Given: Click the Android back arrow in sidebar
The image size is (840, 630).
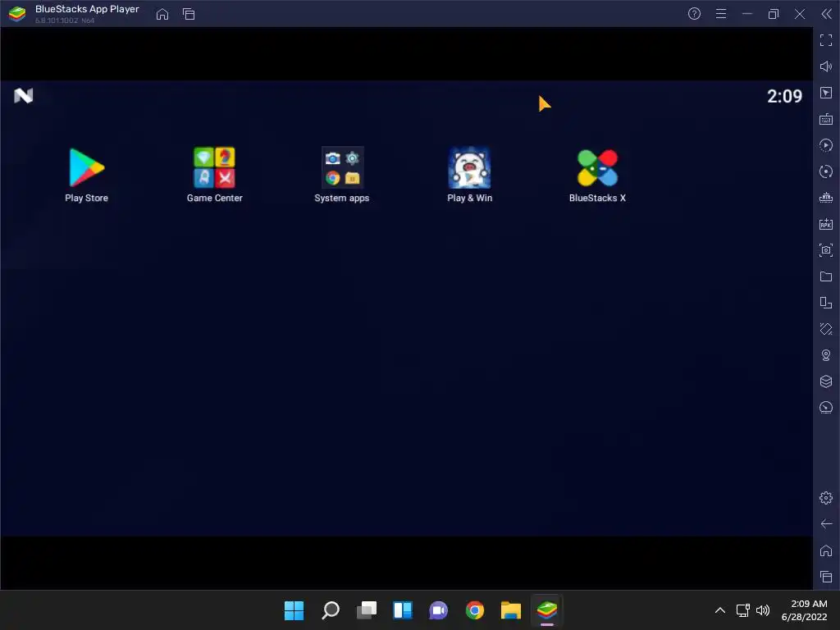Looking at the screenshot, I should pos(826,524).
